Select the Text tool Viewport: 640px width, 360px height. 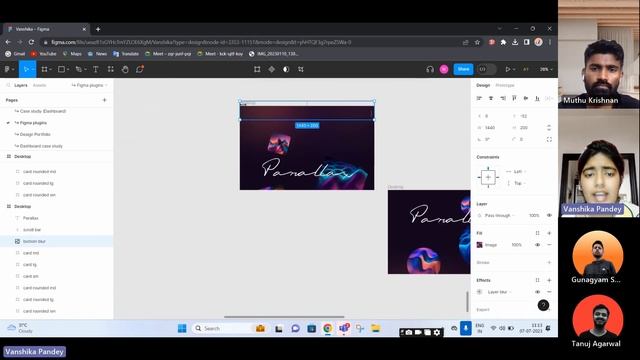[96, 69]
